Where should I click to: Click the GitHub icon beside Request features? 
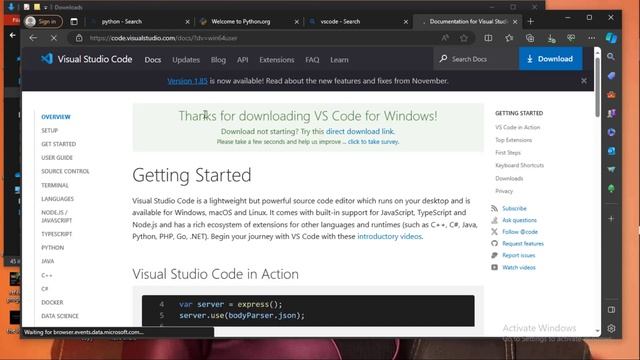point(494,243)
